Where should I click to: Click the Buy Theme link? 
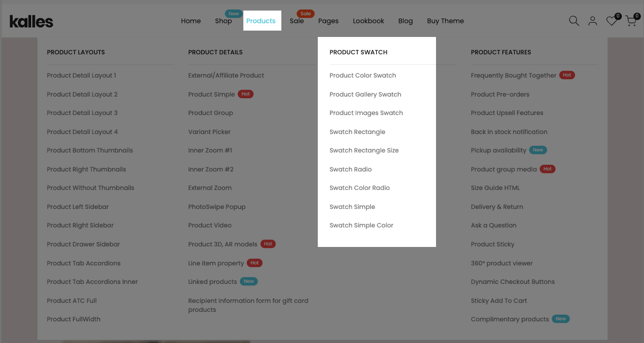click(x=446, y=21)
